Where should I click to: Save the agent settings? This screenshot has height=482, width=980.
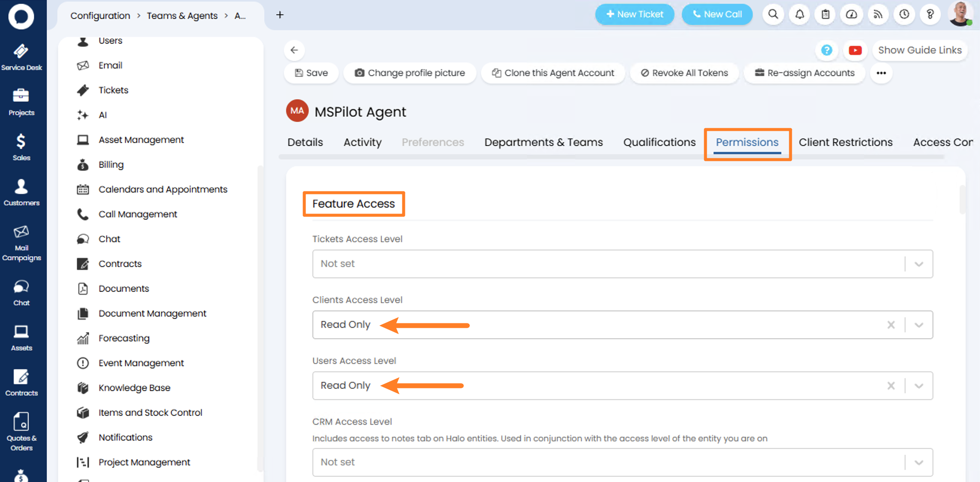[x=311, y=73]
